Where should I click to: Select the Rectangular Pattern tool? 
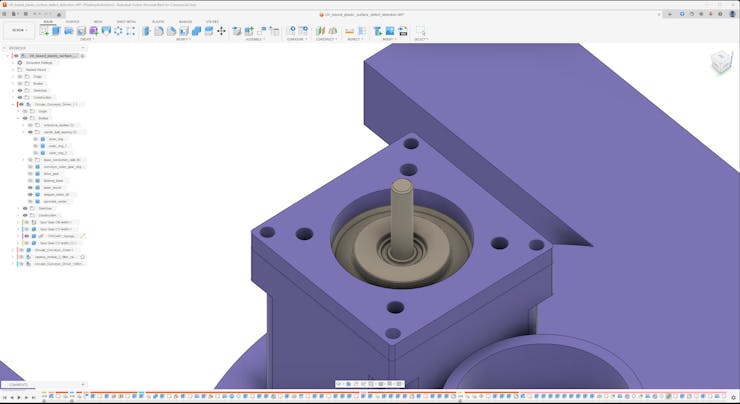point(131,31)
